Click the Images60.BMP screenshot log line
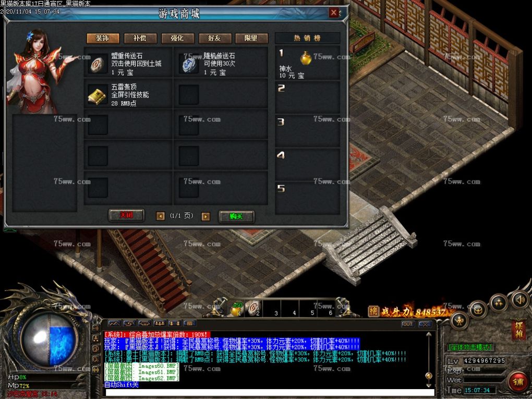 pos(142,366)
